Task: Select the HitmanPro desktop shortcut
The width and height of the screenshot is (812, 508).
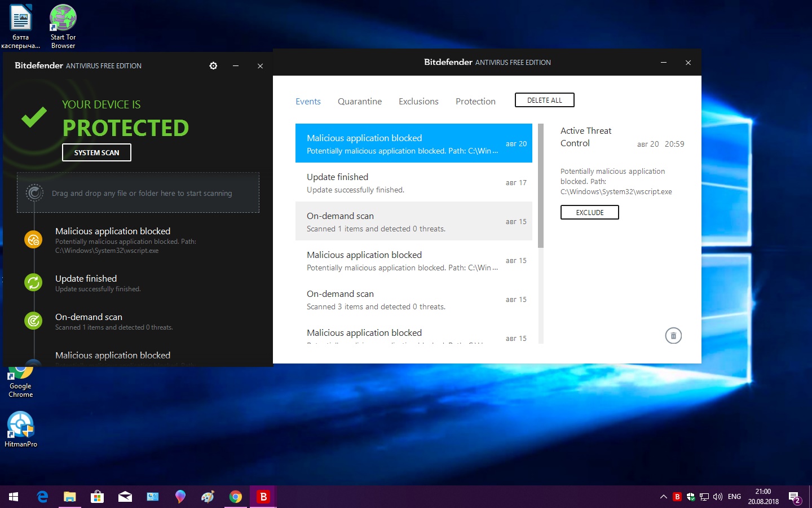Action: (21, 430)
